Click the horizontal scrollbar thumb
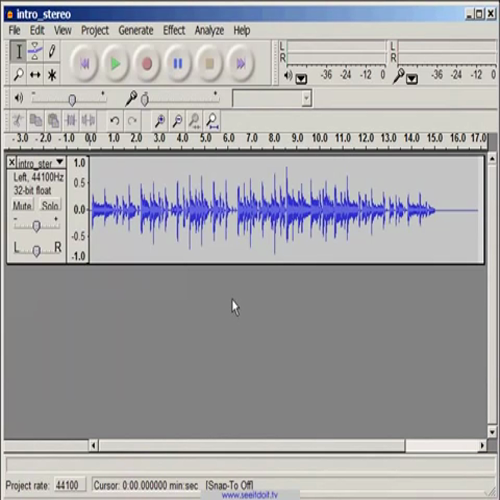This screenshot has width=500, height=500. (252, 445)
